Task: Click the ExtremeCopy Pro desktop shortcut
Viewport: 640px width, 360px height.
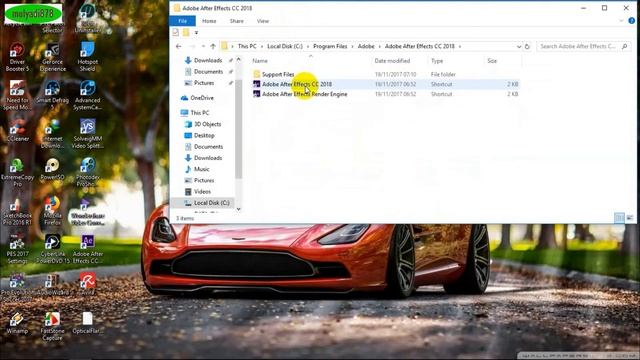Action: point(17,172)
